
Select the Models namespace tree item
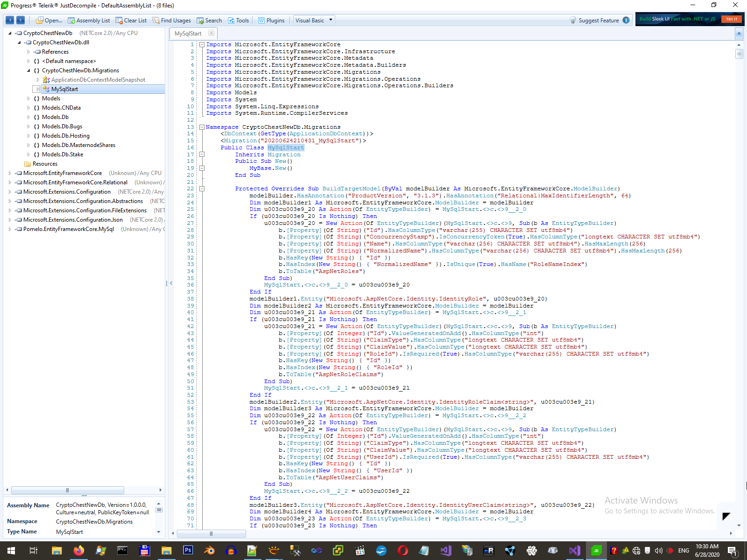[x=51, y=98]
